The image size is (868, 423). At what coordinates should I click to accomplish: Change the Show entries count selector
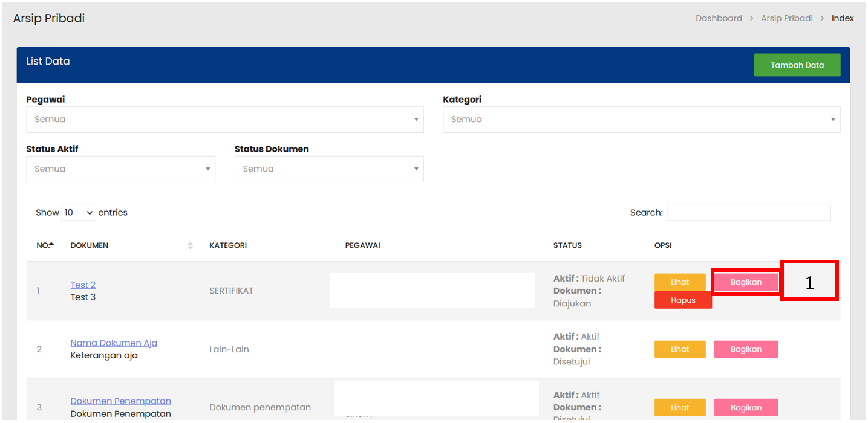79,213
